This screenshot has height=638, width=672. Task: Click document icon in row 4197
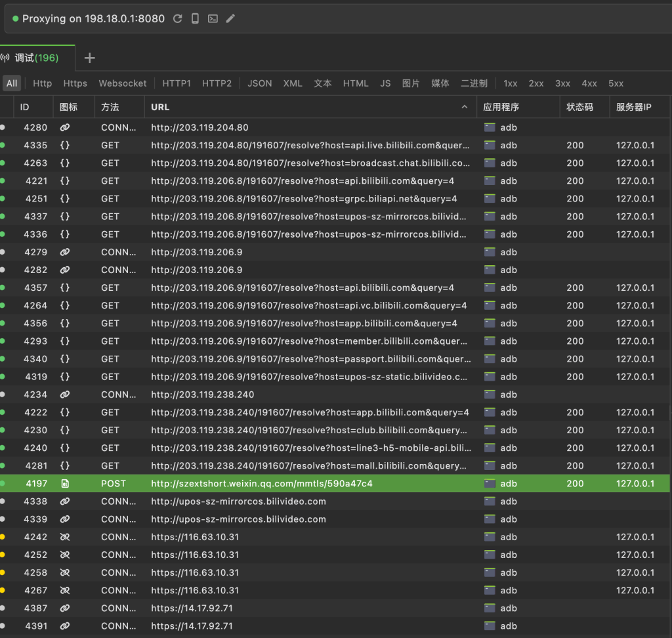[x=65, y=484]
